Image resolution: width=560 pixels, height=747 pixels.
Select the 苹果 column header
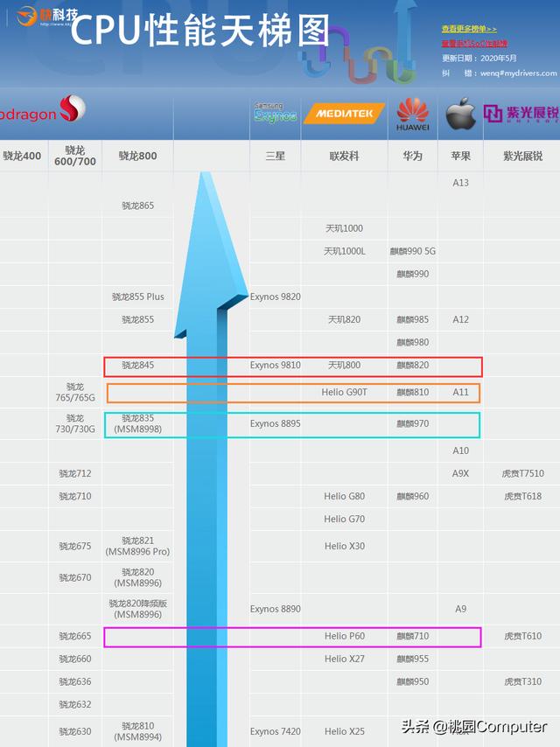pos(460,156)
